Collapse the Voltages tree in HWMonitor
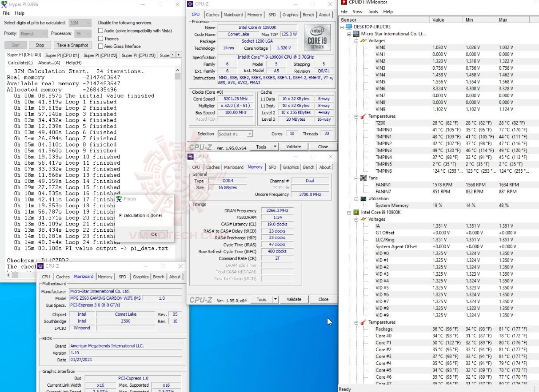539x392 pixels. (x=356, y=40)
